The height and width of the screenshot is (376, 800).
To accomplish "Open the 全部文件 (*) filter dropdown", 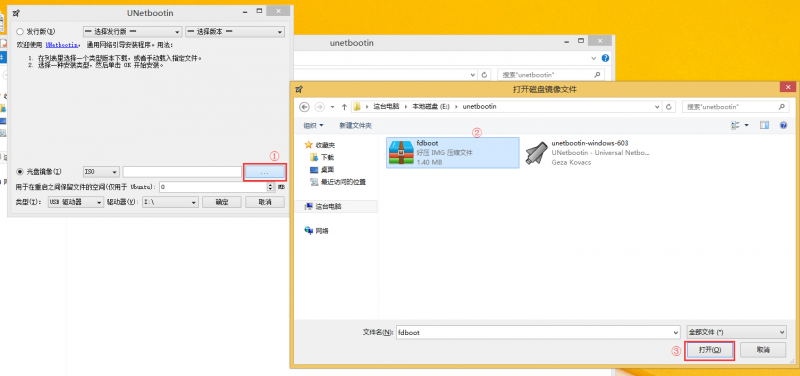I will pos(736,332).
